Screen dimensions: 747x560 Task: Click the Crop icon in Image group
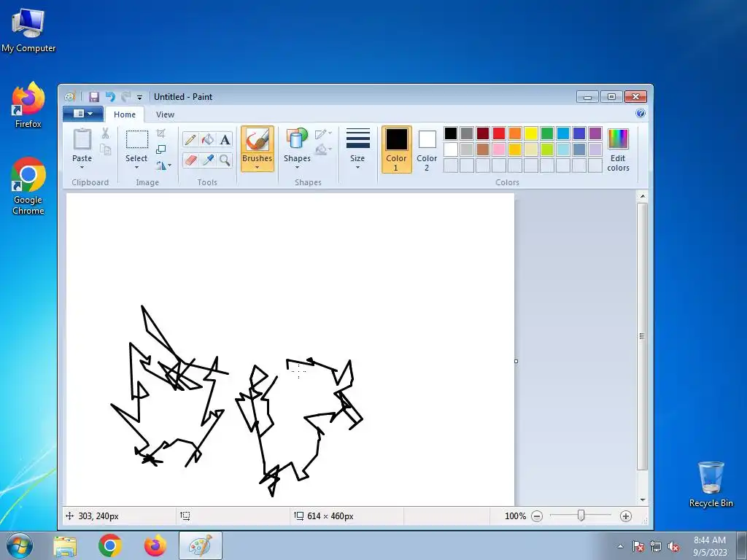click(x=161, y=133)
